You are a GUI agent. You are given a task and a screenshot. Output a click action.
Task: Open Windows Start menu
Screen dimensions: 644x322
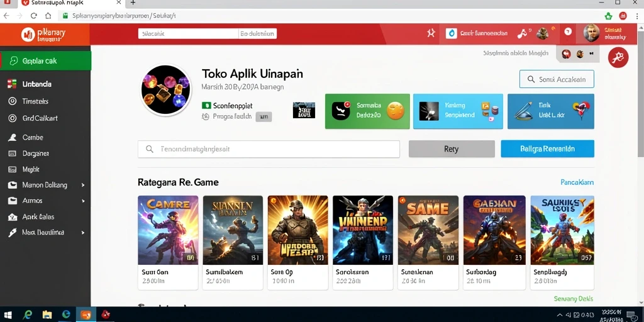(8, 315)
